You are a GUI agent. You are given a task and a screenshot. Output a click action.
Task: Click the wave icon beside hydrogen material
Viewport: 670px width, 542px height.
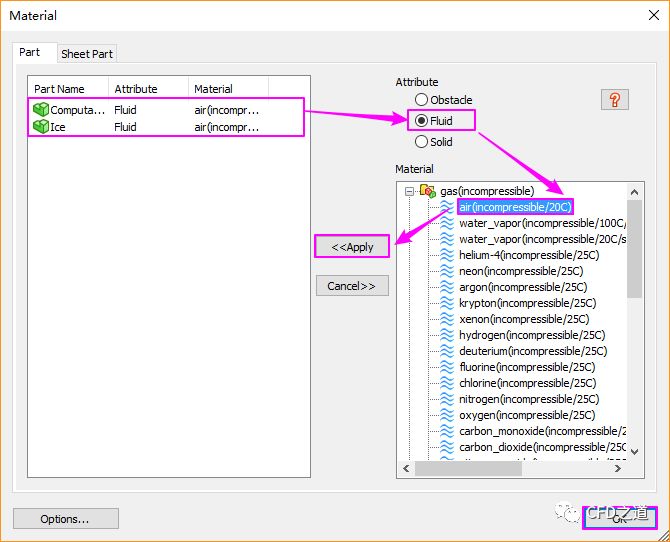(448, 335)
